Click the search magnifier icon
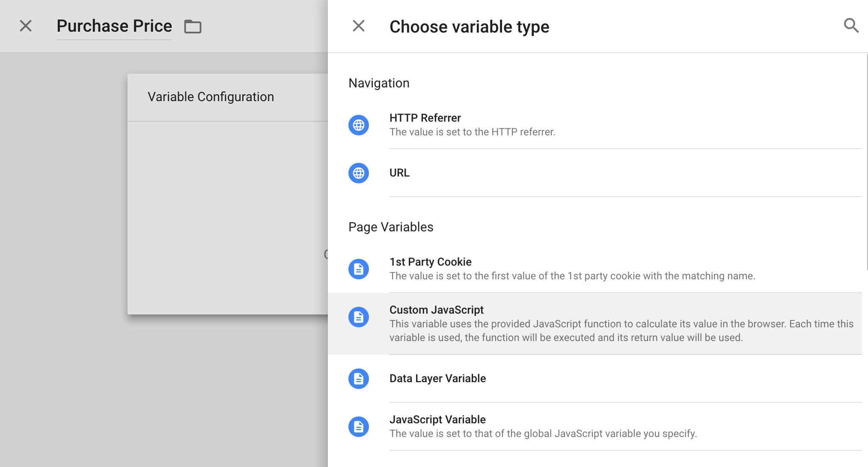This screenshot has width=868, height=467. [851, 26]
